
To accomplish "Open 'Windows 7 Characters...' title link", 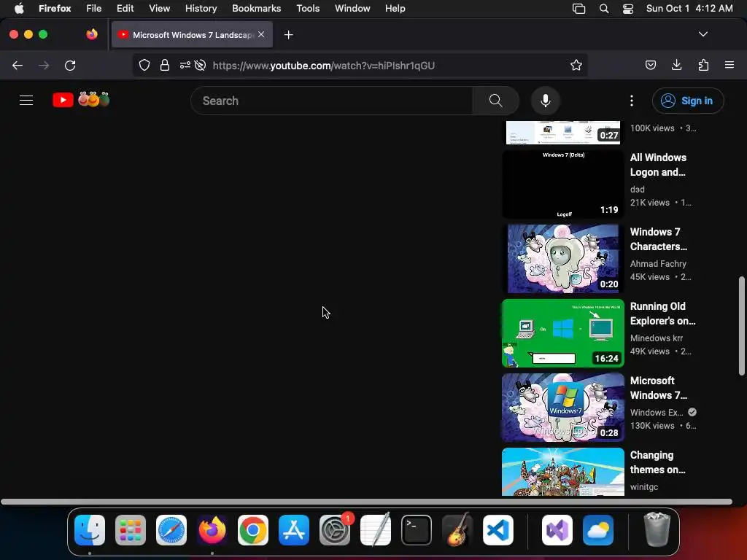I will pyautogui.click(x=659, y=239).
